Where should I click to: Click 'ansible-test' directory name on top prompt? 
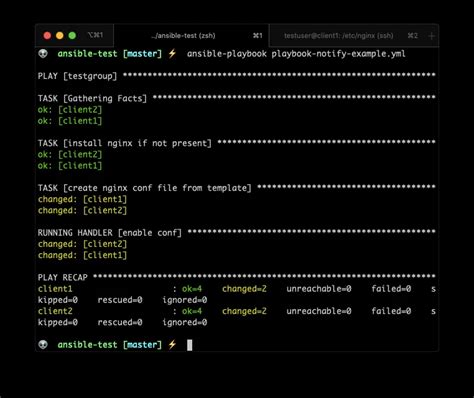(87, 54)
